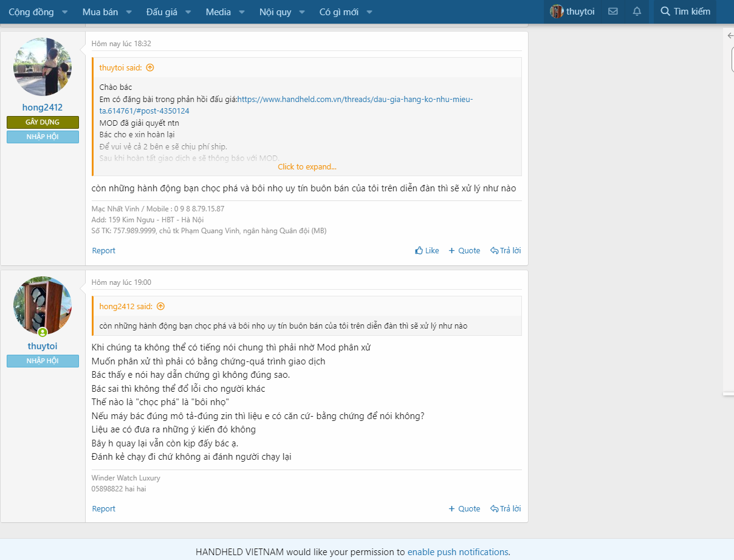Click the arrow icon beside 'hong2412 said:'
Screen dimensions: 734x560
point(161,307)
